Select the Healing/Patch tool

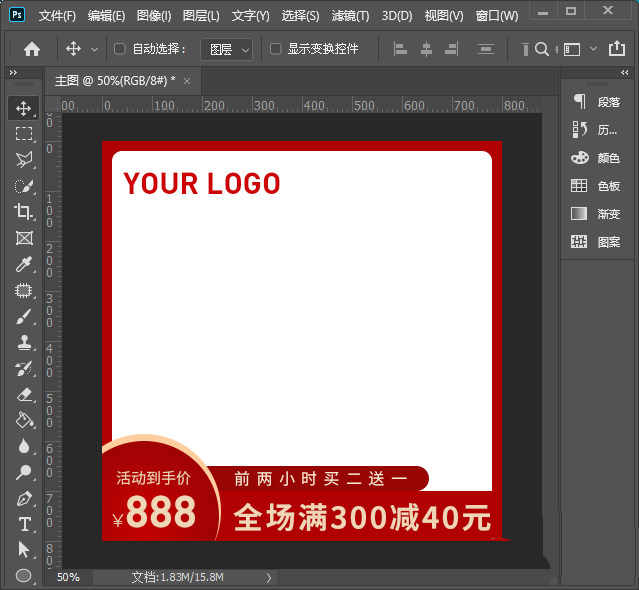tap(24, 291)
